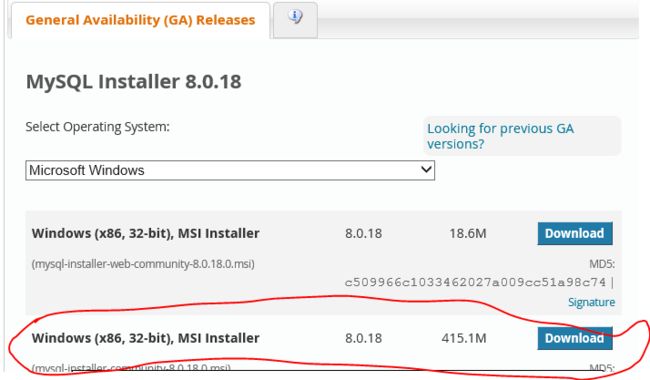Click version 8.0.18 in the 415.1M row
This screenshot has width=650, height=380.
coord(364,338)
